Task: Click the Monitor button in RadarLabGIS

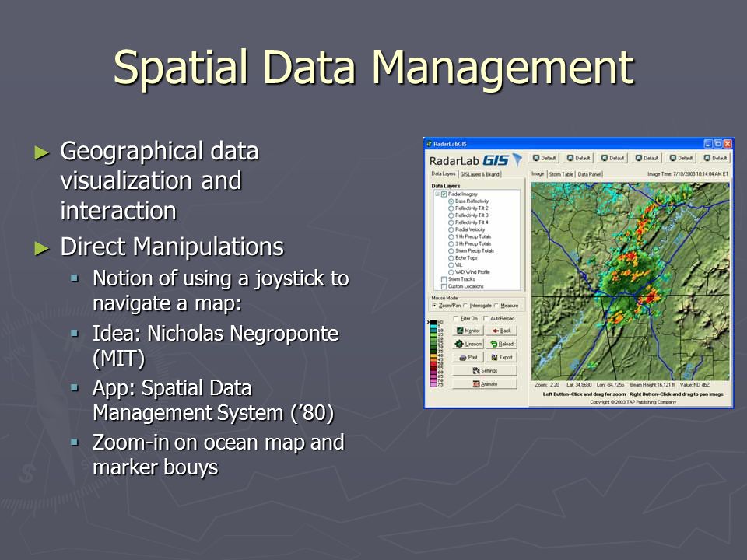Action: click(x=468, y=331)
